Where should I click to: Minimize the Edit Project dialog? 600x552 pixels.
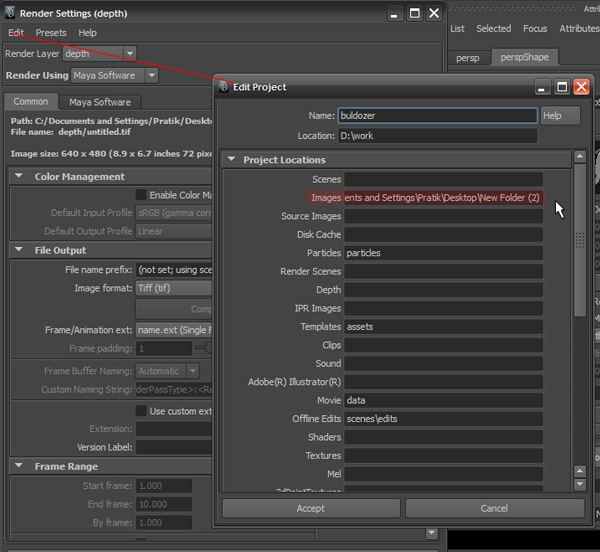[541, 87]
